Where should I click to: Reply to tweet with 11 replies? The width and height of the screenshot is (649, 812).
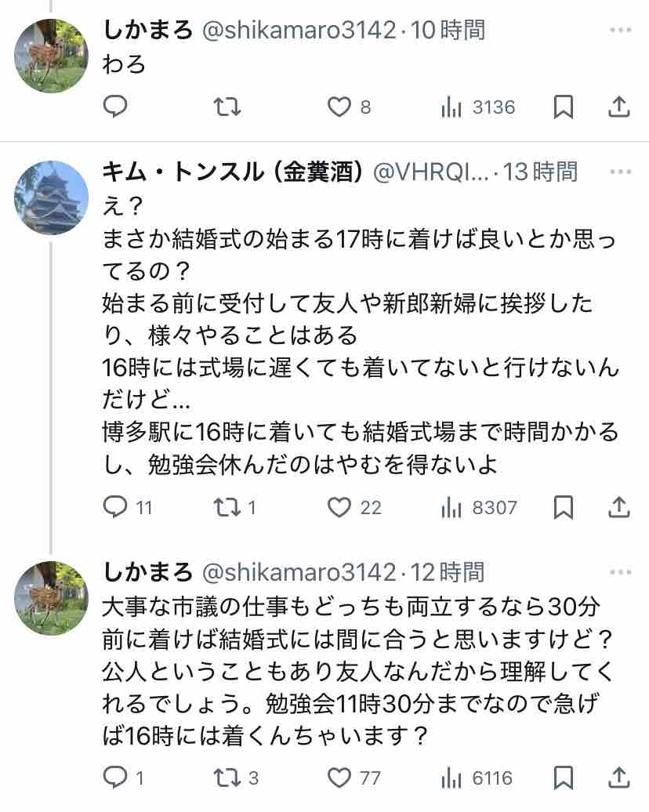[115, 508]
